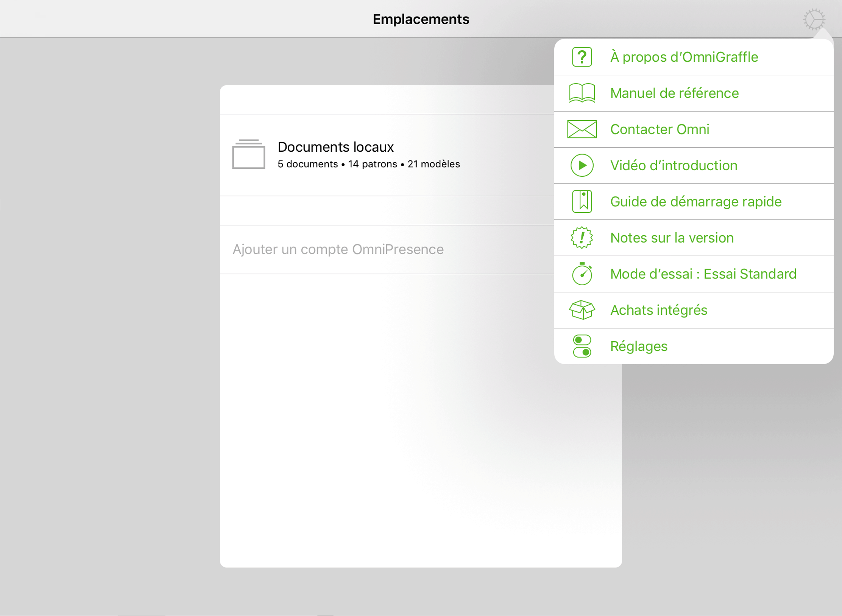Click the exclamation badge release notes icon
Viewport: 842px width, 616px height.
[582, 238]
